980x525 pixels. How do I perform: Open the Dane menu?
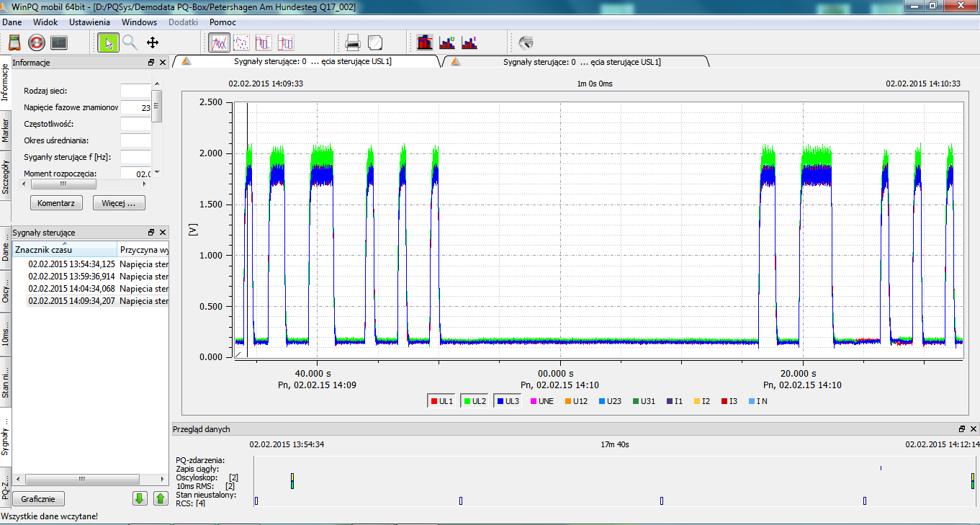[12, 22]
